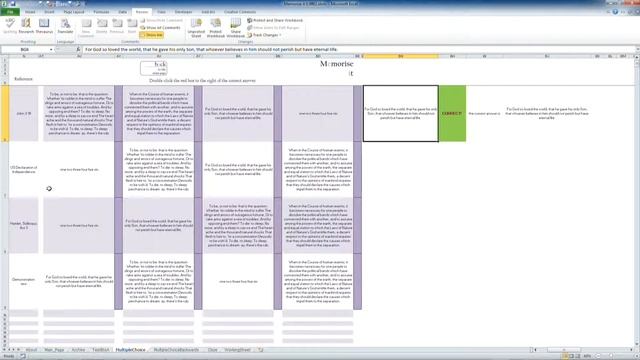Open the Research pane
The width and height of the screenshot is (640, 360).
point(26,26)
